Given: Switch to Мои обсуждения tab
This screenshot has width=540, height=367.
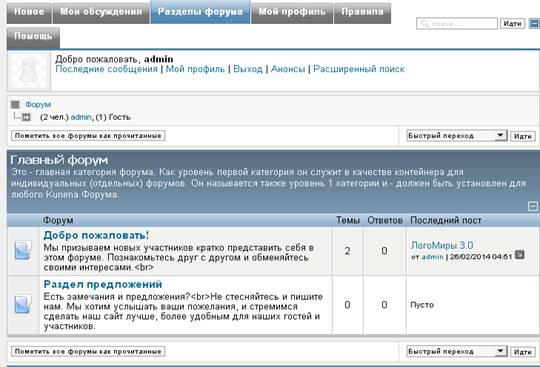Looking at the screenshot, I should [101, 13].
